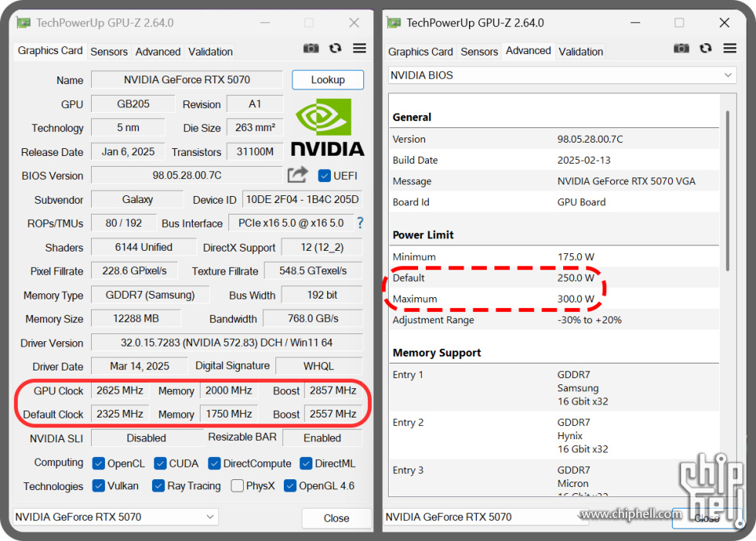Toggle the DirectCompute checkbox
The image size is (756, 541).
click(x=214, y=463)
